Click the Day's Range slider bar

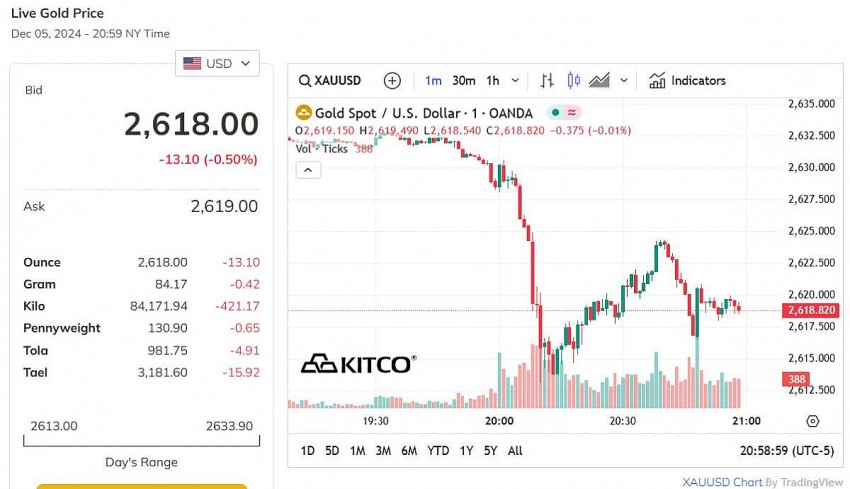point(141,440)
